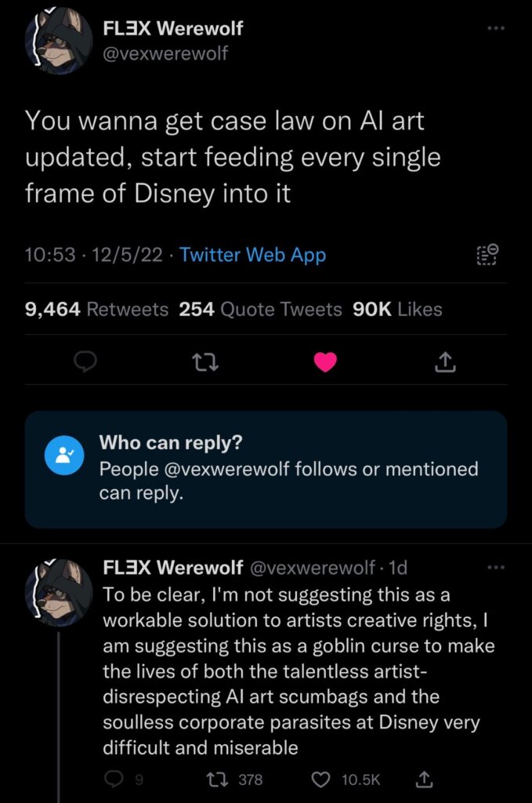Click the @vexwerewolf handle under the name
Screen dimensions: 532x803
(x=165, y=53)
